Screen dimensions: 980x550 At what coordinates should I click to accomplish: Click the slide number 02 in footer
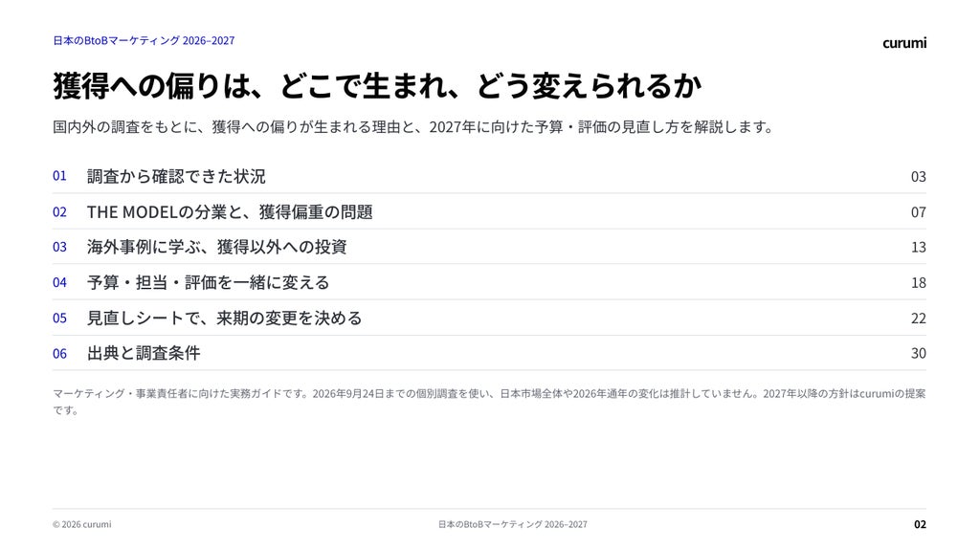pos(920,524)
